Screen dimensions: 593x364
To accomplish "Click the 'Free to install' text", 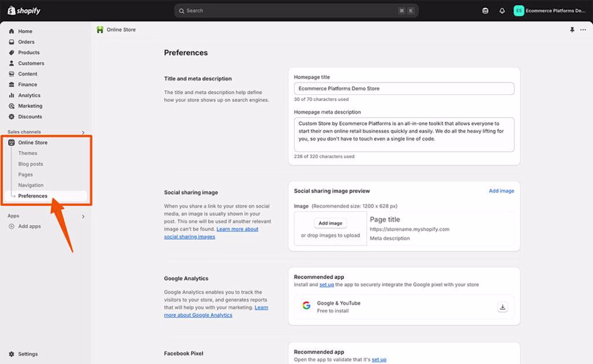I will 333,311.
